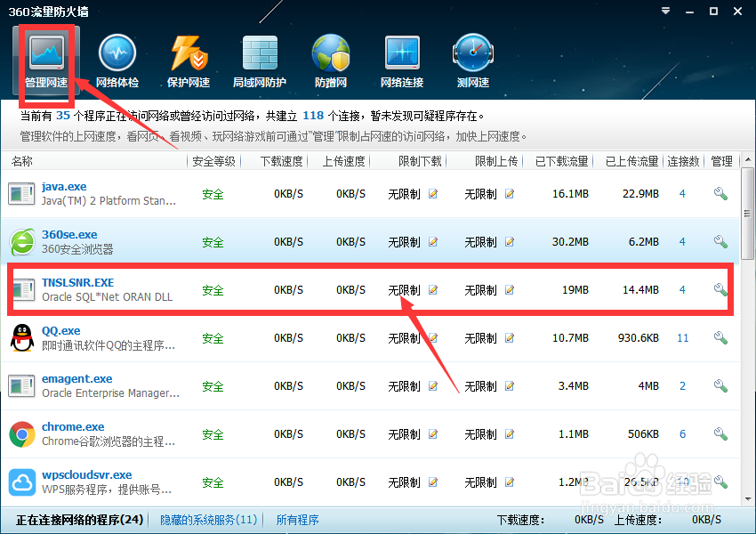The width and height of the screenshot is (756, 534).
Task: Switch to 隐藏的系统服务(11) tab
Action: coord(208,520)
